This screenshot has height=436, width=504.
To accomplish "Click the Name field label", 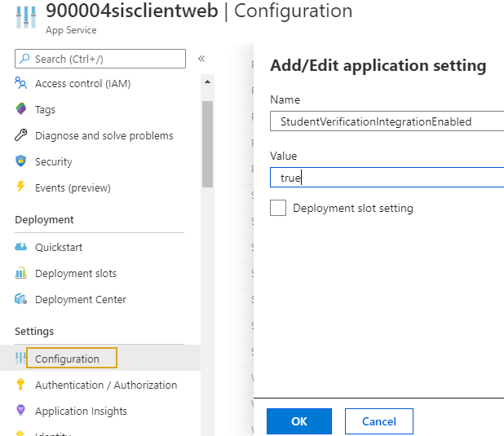I will pos(285,99).
